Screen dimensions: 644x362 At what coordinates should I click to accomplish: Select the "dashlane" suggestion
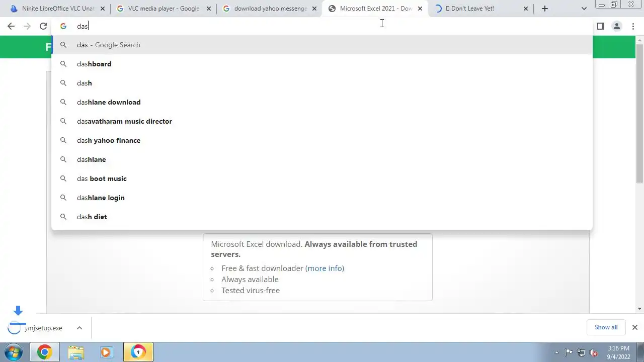coord(322,159)
